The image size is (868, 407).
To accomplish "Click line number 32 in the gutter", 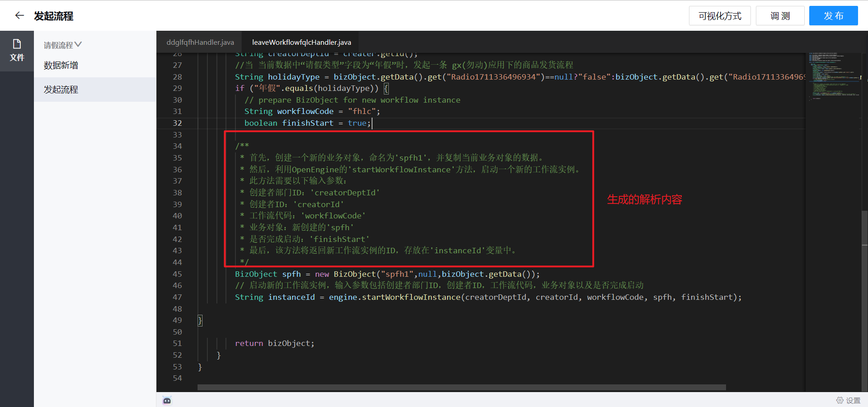I will 177,123.
